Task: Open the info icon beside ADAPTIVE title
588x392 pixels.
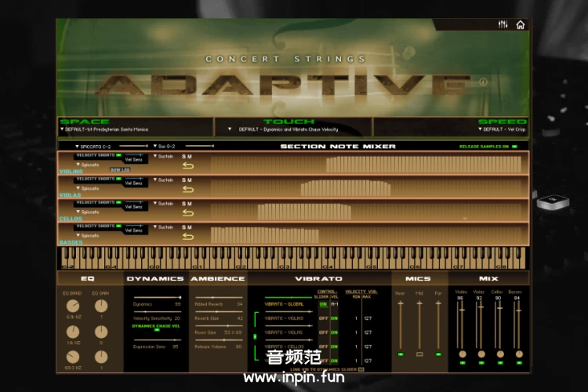Action: pos(483,82)
